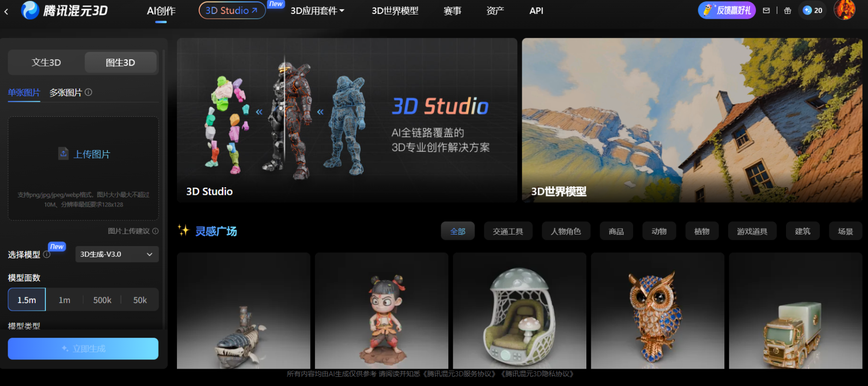Image resolution: width=868 pixels, height=386 pixels.
Task: Open the 图片上传建议 link
Action: coord(129,231)
